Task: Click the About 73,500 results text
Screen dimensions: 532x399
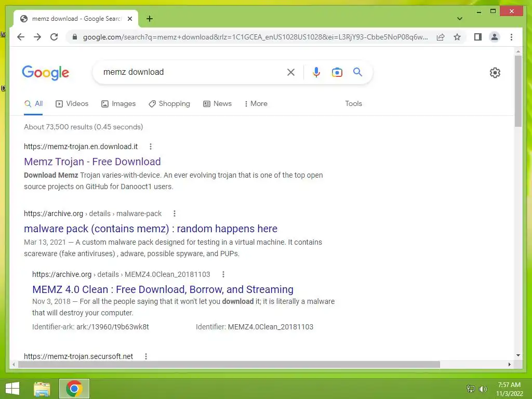Action: [84, 127]
